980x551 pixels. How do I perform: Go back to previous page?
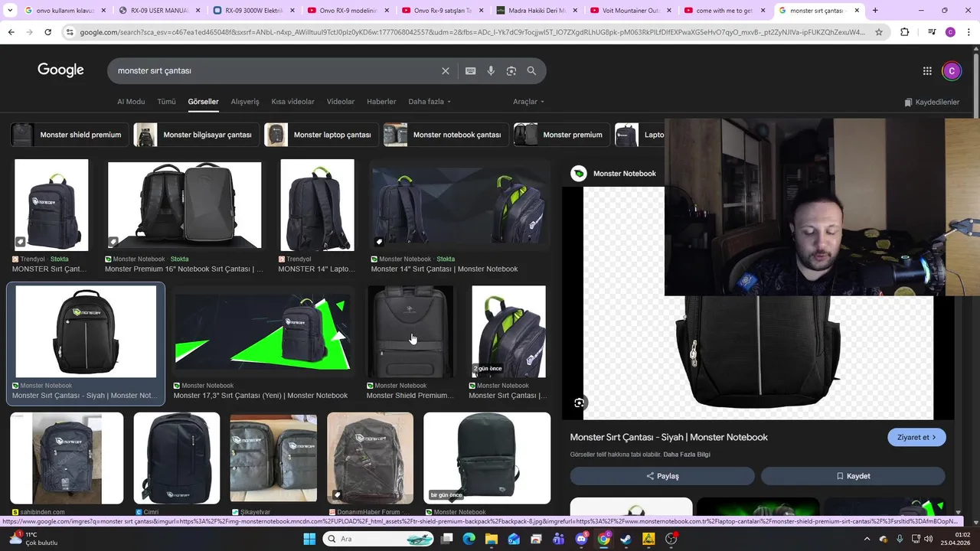(11, 32)
